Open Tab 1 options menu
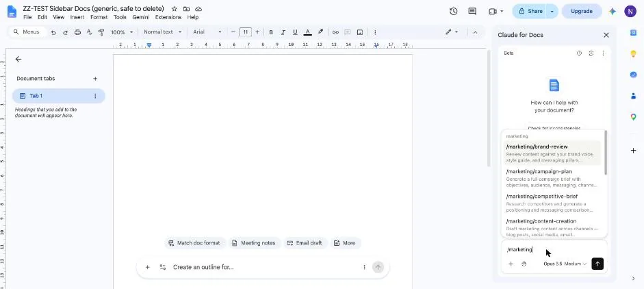The width and height of the screenshot is (644, 289). point(95,96)
